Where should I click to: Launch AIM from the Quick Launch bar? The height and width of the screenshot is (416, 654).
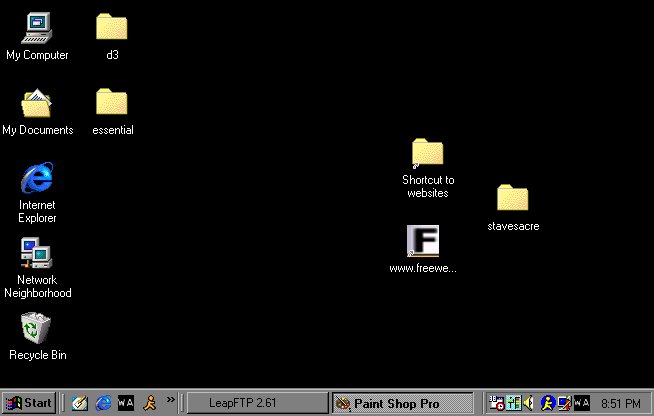150,403
